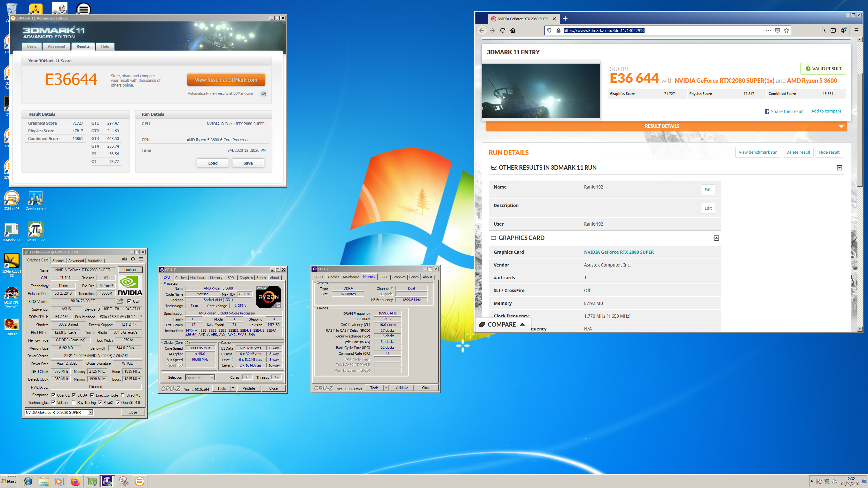The width and height of the screenshot is (868, 488).
Task: Open Firefox page actions ellipsis
Action: coord(768,30)
